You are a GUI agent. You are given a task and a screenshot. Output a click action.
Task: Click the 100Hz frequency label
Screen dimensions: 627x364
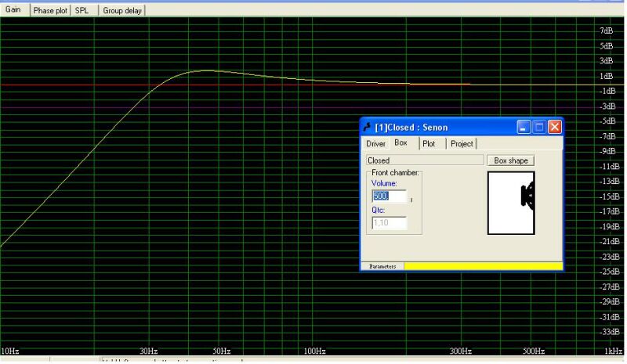pyautogui.click(x=314, y=351)
